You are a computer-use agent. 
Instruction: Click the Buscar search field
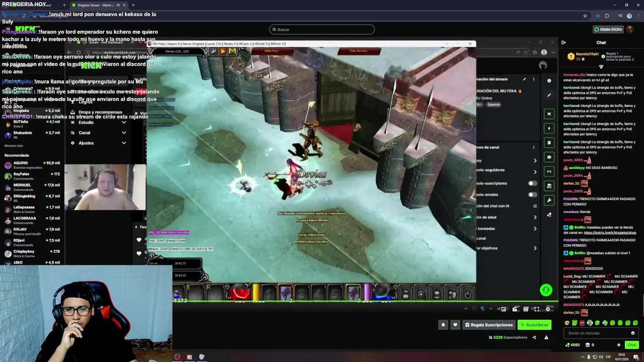(x=322, y=29)
